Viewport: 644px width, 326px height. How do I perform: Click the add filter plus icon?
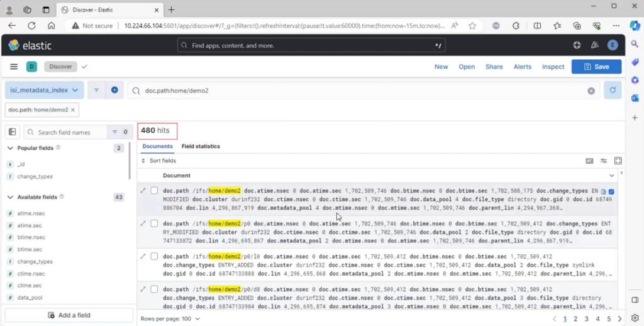click(x=114, y=90)
